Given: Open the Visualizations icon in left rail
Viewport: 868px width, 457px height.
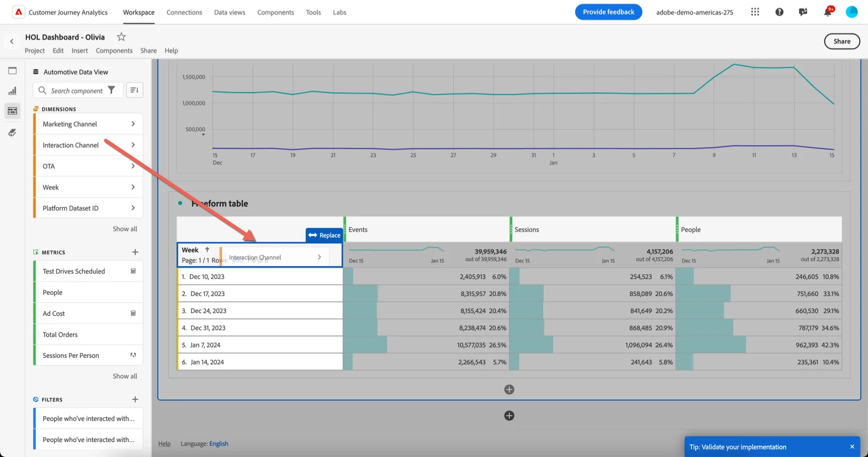Looking at the screenshot, I should [13, 91].
